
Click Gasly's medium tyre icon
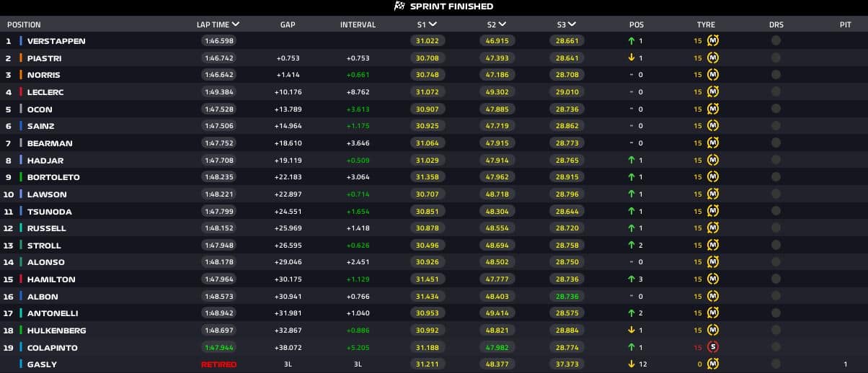713,364
